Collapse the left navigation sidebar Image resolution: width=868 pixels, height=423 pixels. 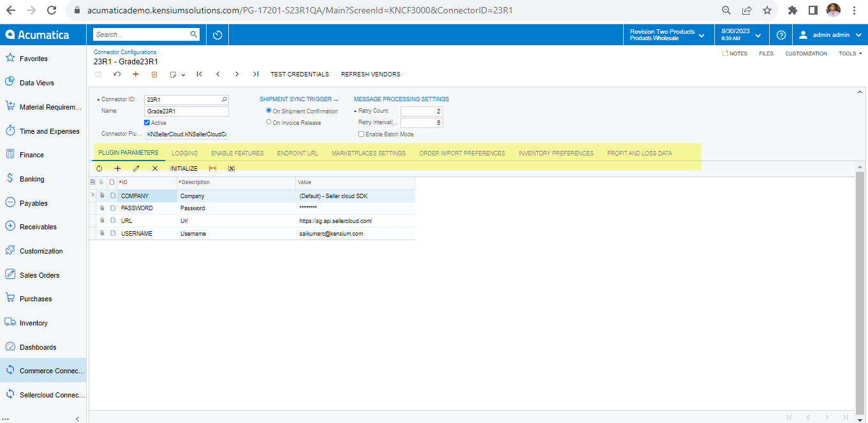pos(77,419)
